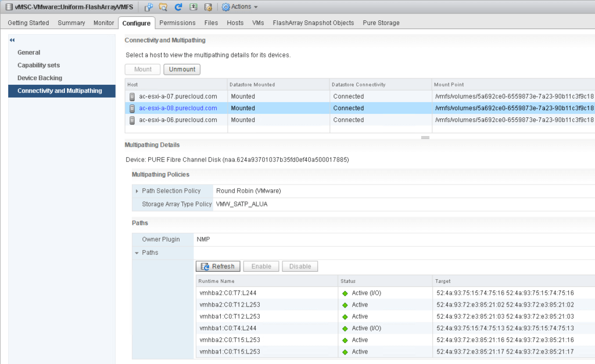Select General in the sidebar
The image size is (595, 364).
[x=29, y=52]
